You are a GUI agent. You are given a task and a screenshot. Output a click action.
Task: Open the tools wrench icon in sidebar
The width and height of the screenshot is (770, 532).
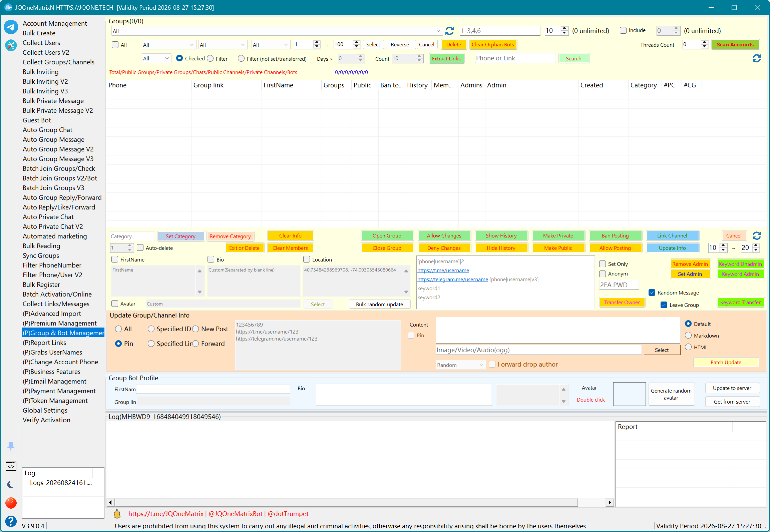click(11, 45)
